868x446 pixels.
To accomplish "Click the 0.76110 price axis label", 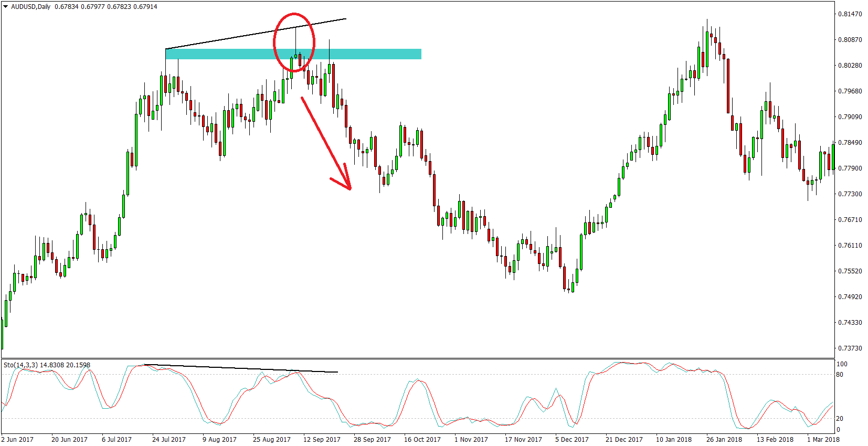I will 850,246.
